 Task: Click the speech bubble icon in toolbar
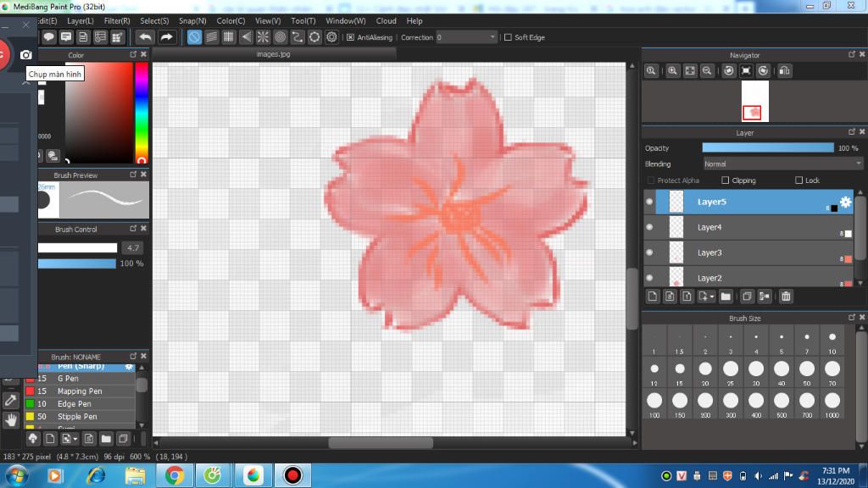pyautogui.click(x=48, y=37)
